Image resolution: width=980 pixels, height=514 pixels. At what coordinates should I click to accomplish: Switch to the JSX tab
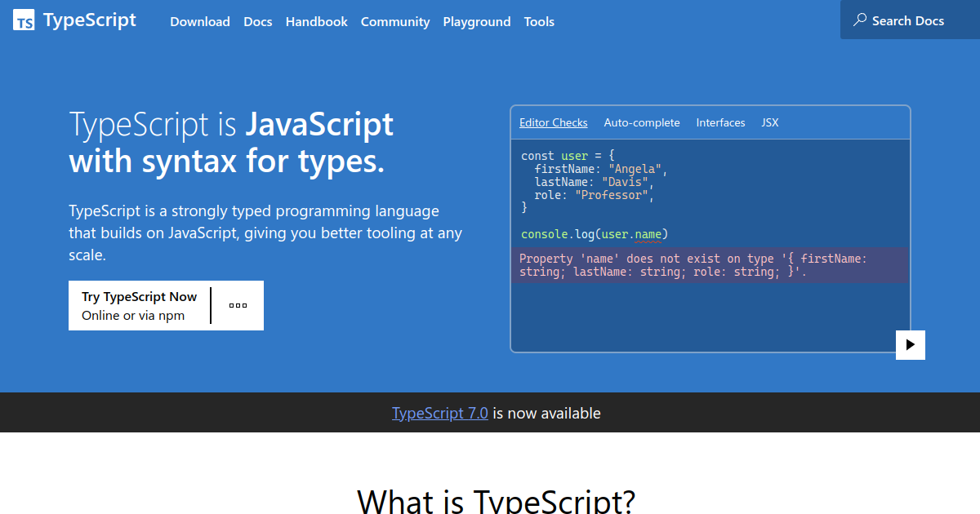770,122
